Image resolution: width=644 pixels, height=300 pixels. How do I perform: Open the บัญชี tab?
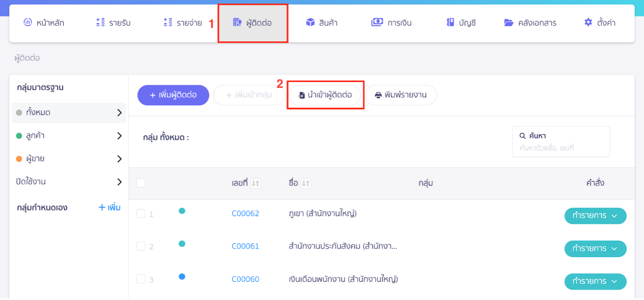[x=461, y=22]
